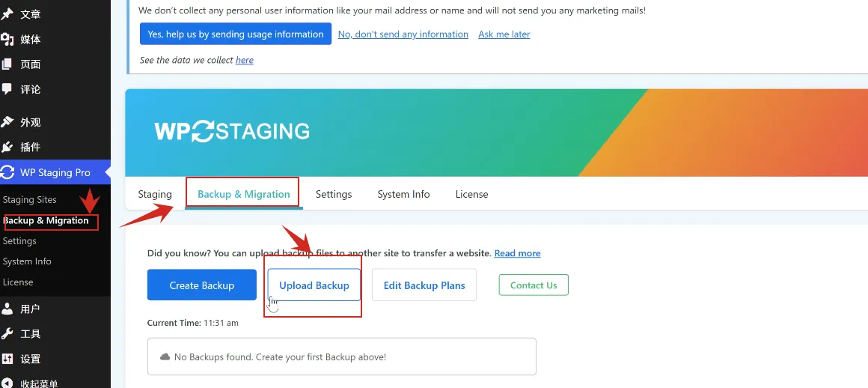Screen dimensions: 868x388
Task: Click the Edit Backup Plans button
Action: point(424,285)
